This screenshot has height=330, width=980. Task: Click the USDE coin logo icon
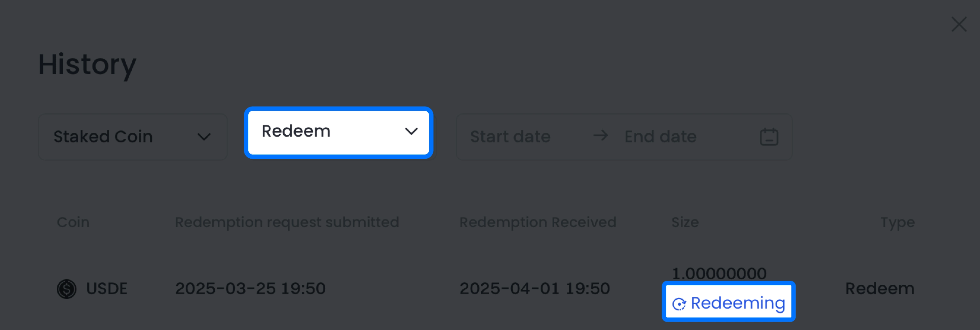[67, 289]
